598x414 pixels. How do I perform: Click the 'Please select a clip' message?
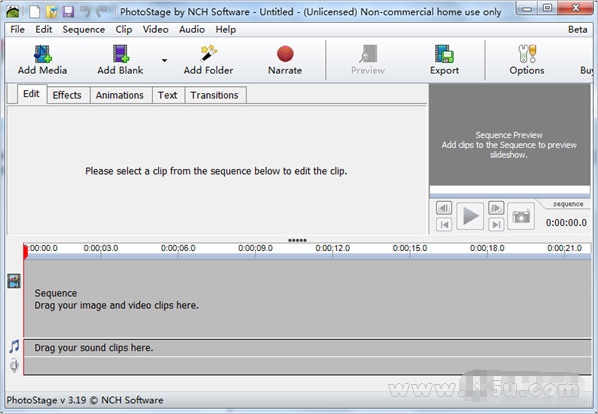pos(216,171)
